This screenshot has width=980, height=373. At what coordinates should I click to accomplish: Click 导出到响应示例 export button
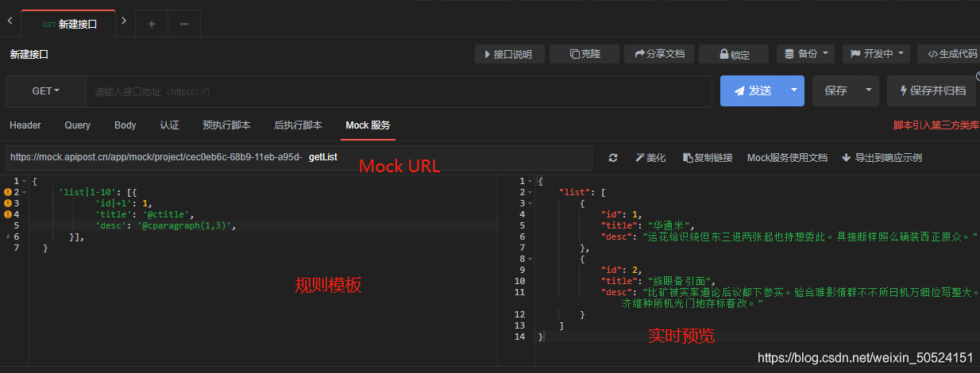(882, 158)
